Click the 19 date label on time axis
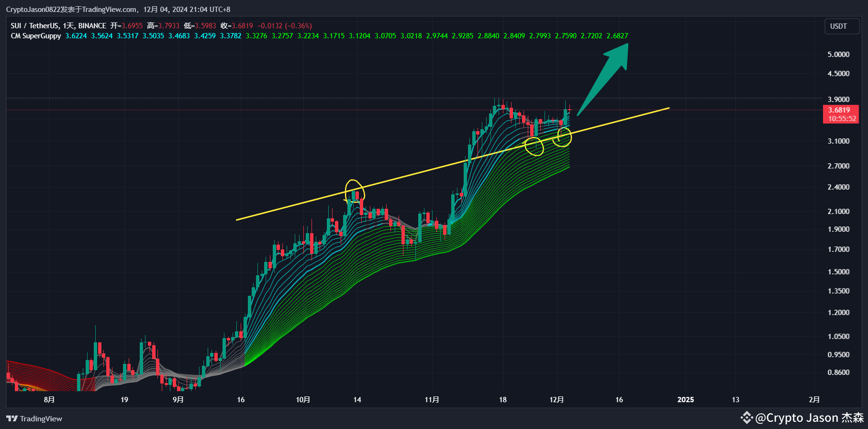 tap(124, 400)
